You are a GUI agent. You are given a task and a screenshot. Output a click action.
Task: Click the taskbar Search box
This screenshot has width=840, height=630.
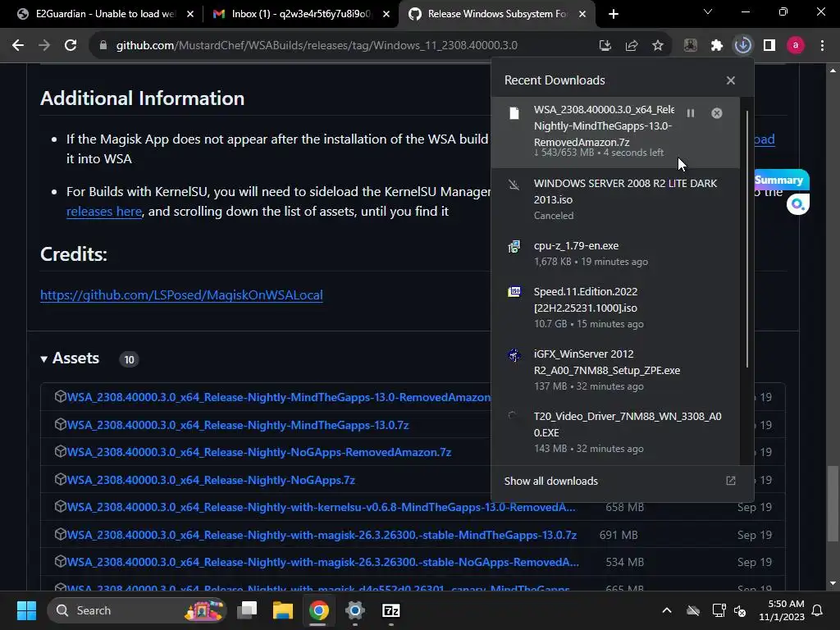137,610
